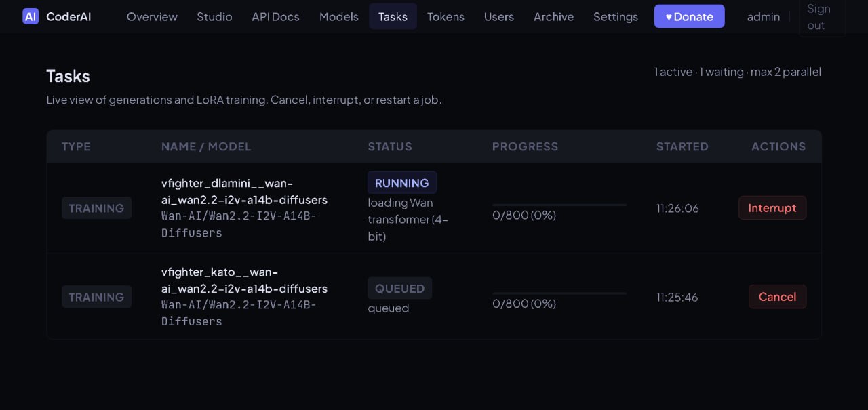
Task: Click the PROGRESS column header
Action: click(x=525, y=146)
